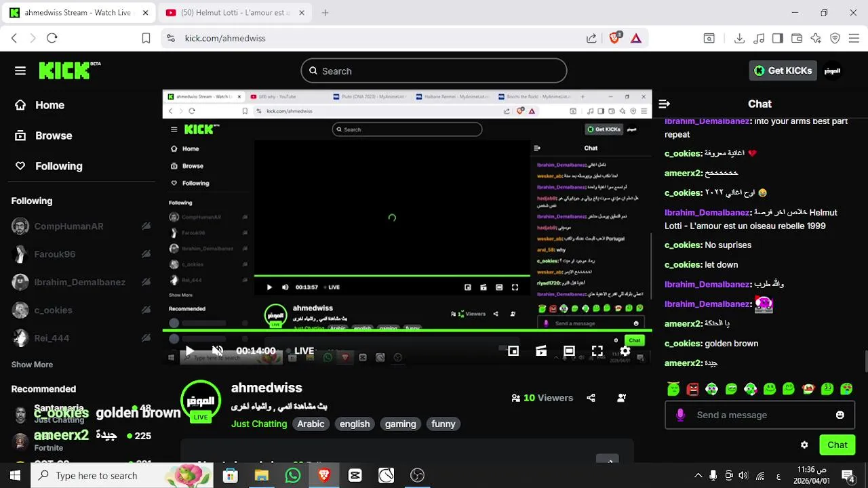The width and height of the screenshot is (868, 488).
Task: Open the profile avatar menu in header
Action: coord(832,70)
